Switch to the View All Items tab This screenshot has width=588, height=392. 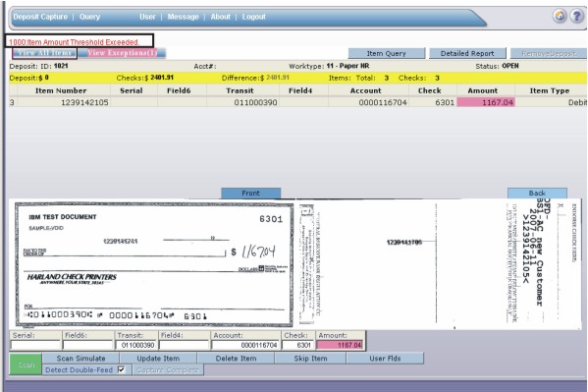click(x=44, y=53)
